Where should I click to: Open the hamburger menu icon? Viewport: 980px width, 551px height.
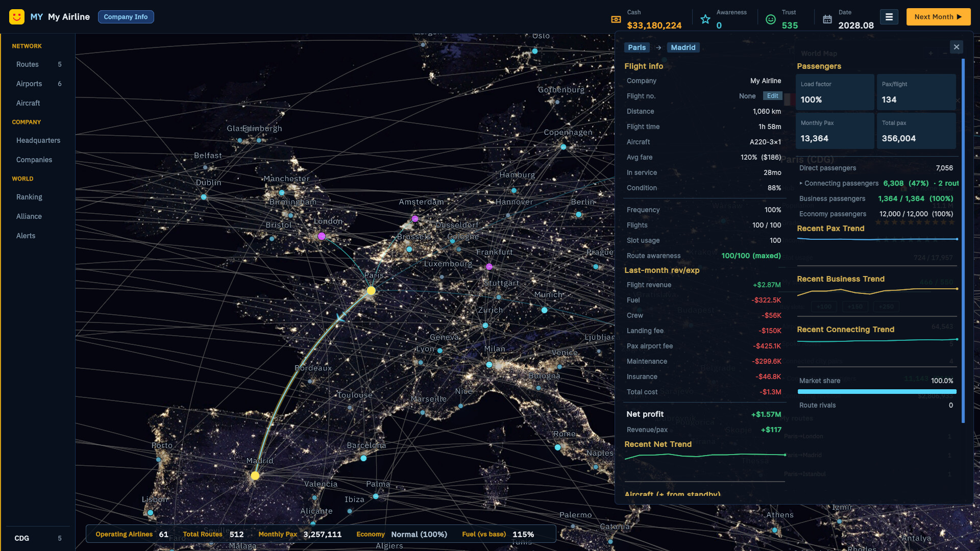pyautogui.click(x=889, y=17)
